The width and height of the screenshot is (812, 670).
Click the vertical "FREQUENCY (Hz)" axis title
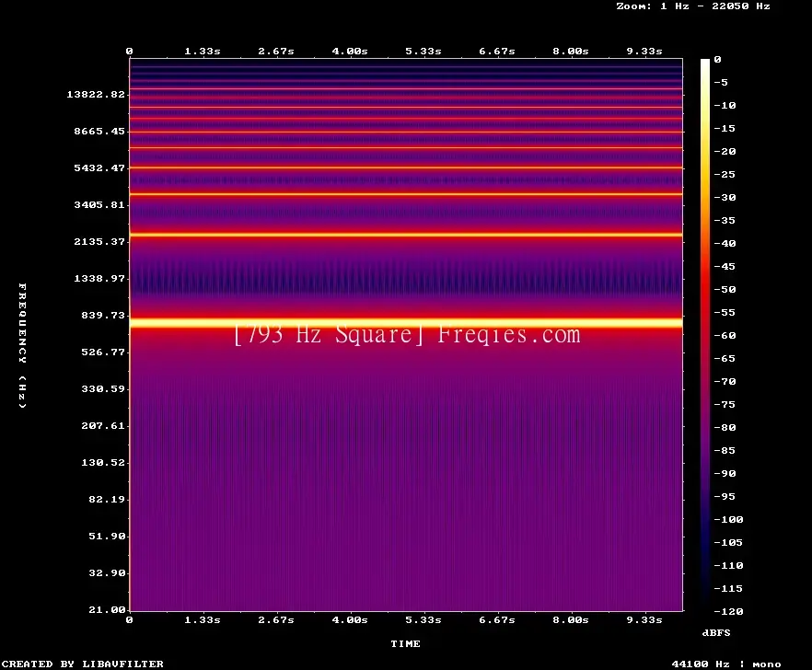(22, 346)
